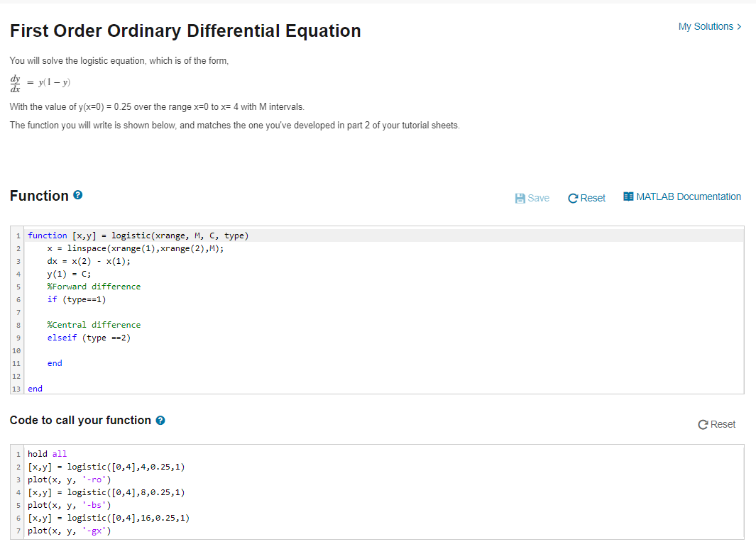
Task: Click the '%Central difference' comment on line 8
Action: point(94,325)
